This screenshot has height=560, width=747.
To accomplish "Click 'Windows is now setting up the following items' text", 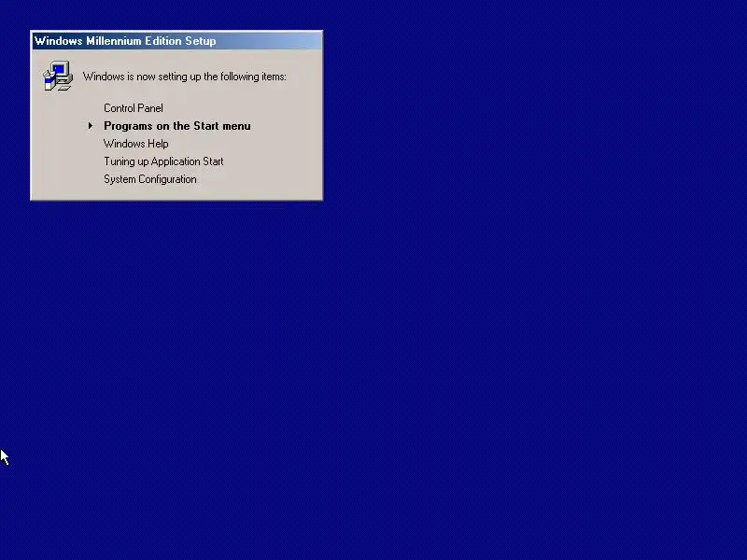I will coord(184,77).
